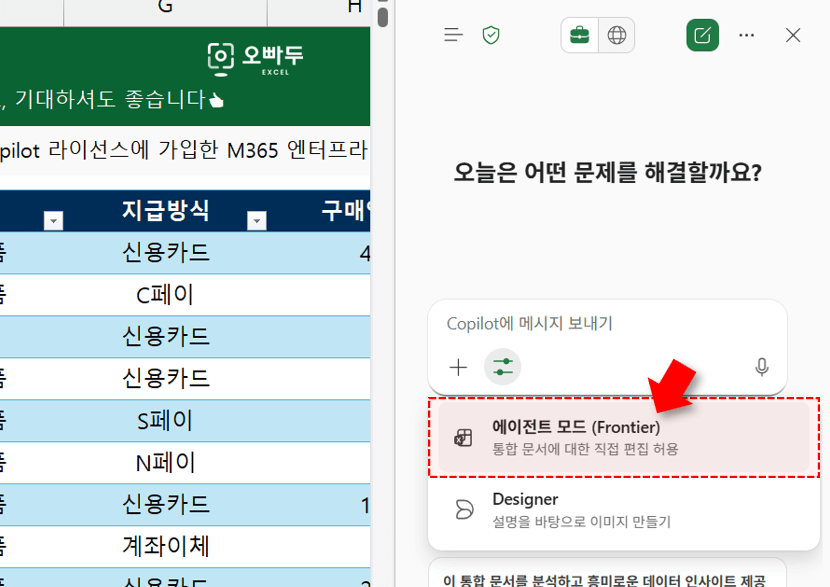Click the green shield protection icon
Screen dimensions: 830x587
490,35
